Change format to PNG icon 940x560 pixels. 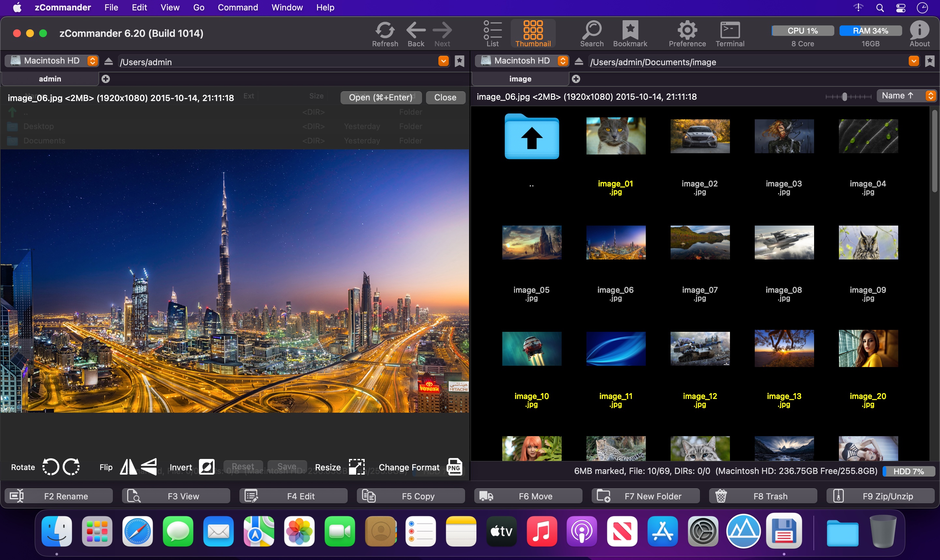(x=454, y=467)
